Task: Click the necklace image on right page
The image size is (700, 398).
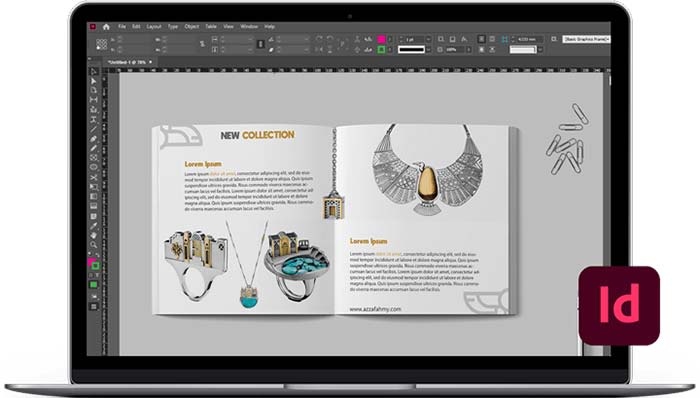Action: tap(429, 170)
